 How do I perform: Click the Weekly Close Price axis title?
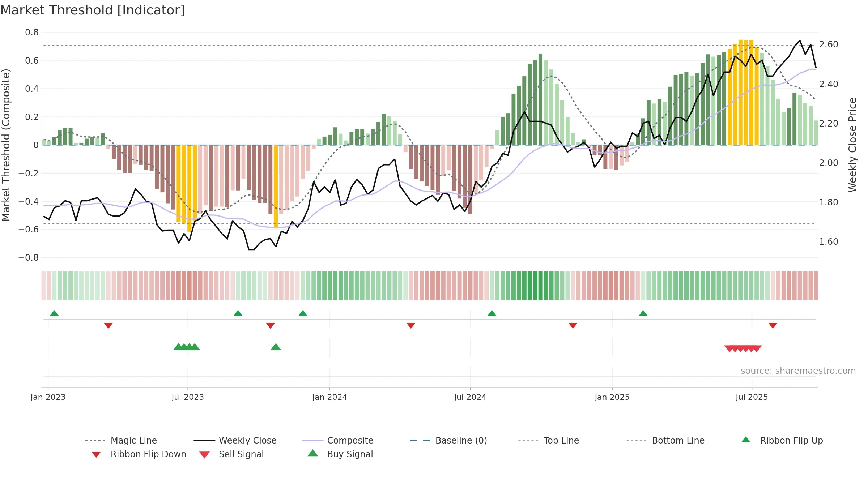click(852, 145)
